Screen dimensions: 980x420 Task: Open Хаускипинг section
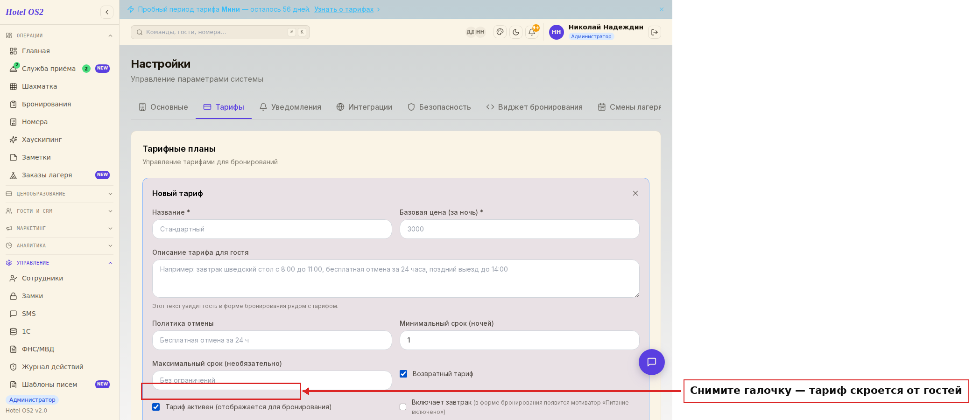coord(59,140)
